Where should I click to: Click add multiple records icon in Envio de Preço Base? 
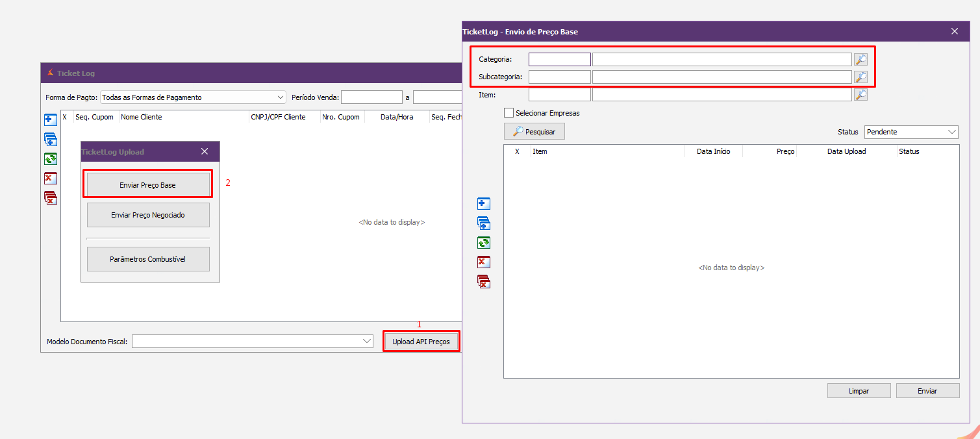(x=484, y=223)
